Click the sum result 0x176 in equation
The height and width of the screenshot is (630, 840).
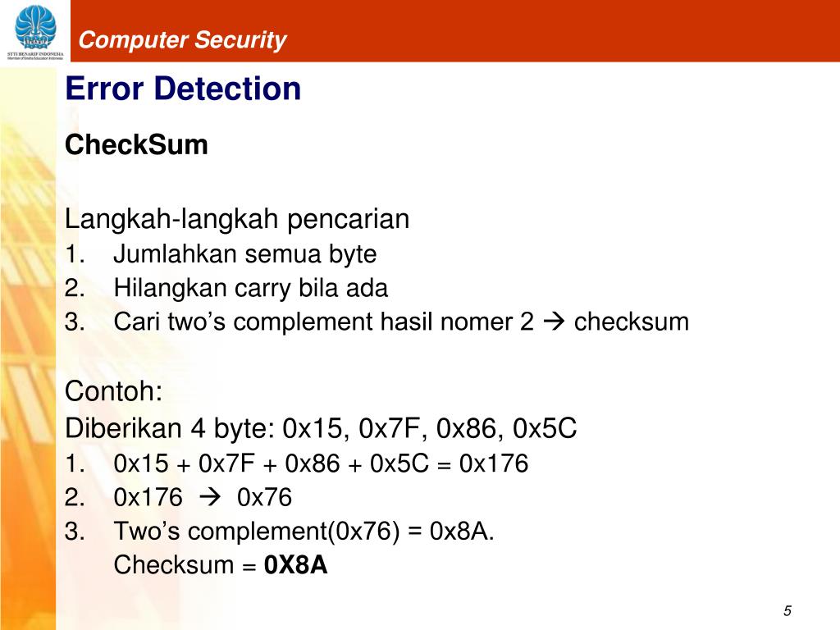pyautogui.click(x=493, y=463)
